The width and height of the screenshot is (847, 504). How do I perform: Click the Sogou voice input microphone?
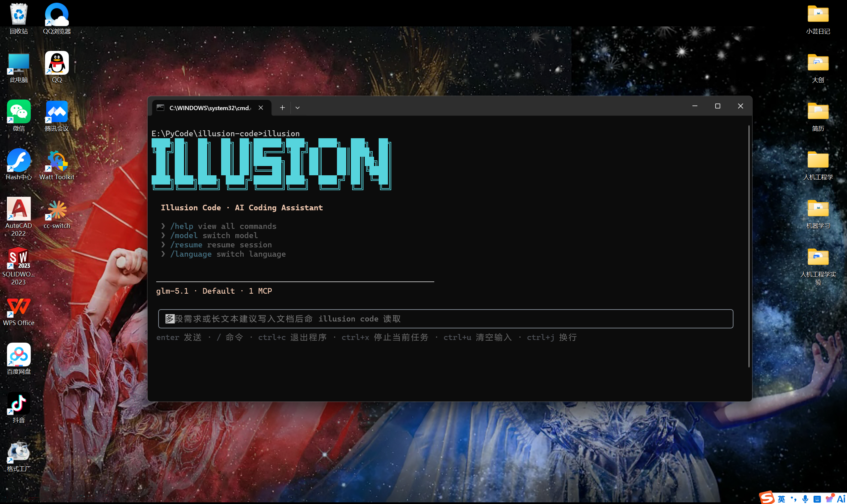(x=805, y=499)
